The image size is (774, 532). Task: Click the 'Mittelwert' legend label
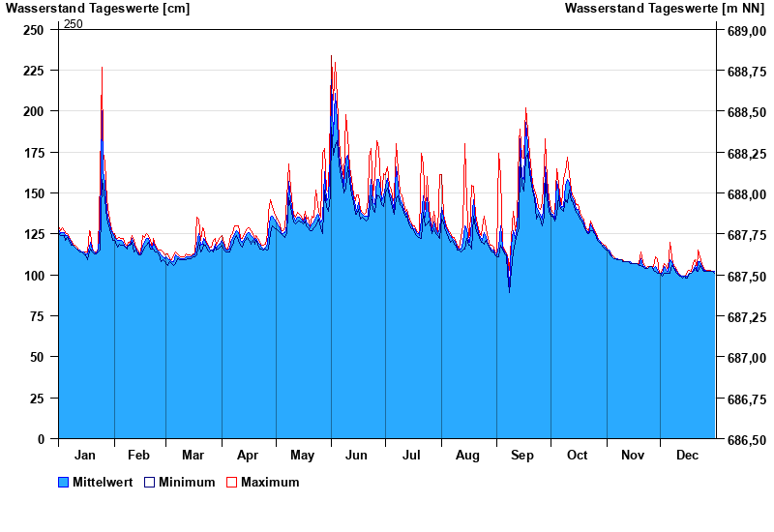click(x=103, y=482)
